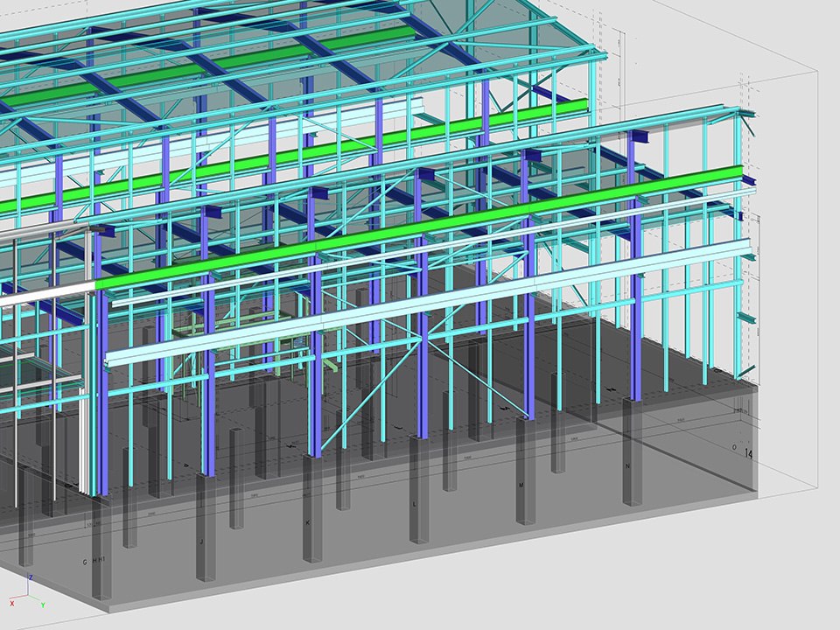This screenshot has width=840, height=630.
Task: Select the purple steel column above pier J
Action: (x=208, y=385)
